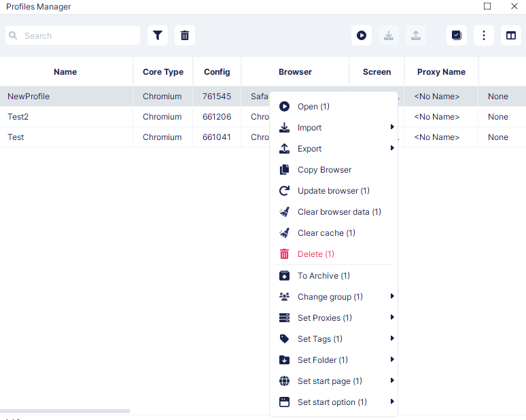
Task: Expand the Export submenu
Action: tap(334, 148)
